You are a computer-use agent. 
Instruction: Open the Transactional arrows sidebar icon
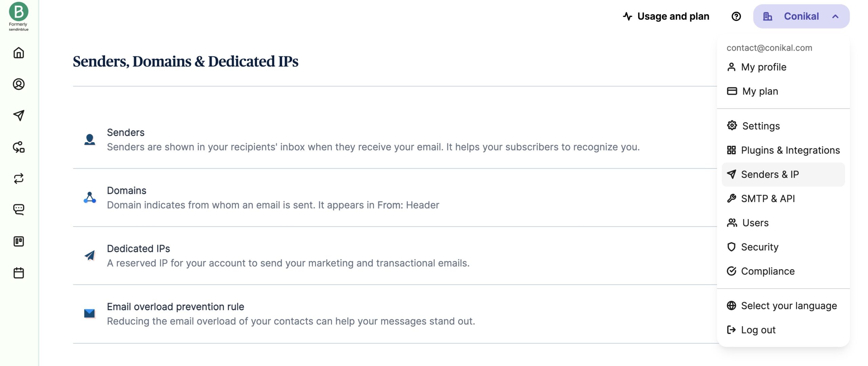19,179
